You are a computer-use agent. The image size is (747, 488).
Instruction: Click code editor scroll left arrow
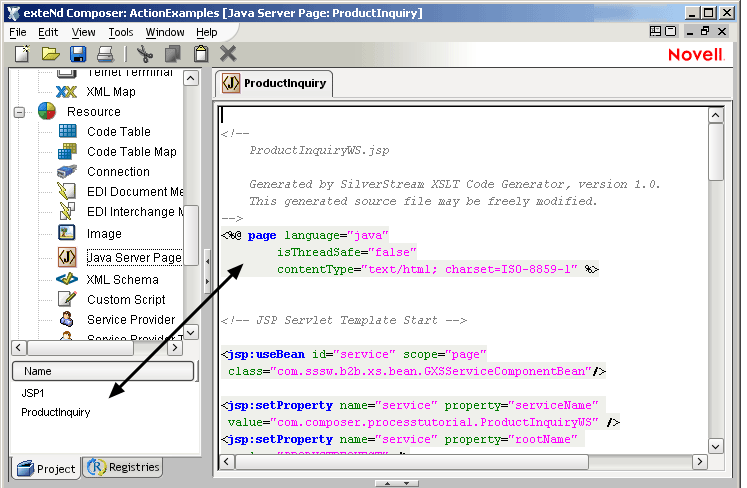226,462
